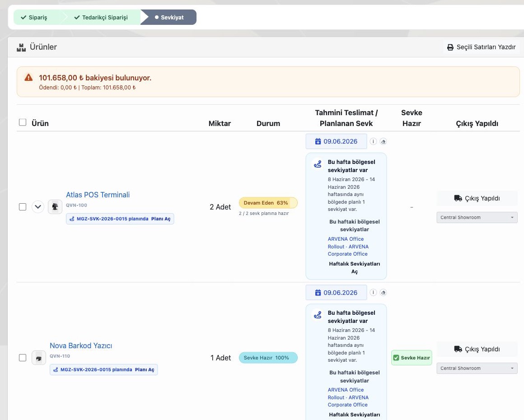Image resolution: width=524 pixels, height=420 pixels.
Task: Click eraser icon on Nova Barkod date row
Action: point(384,292)
